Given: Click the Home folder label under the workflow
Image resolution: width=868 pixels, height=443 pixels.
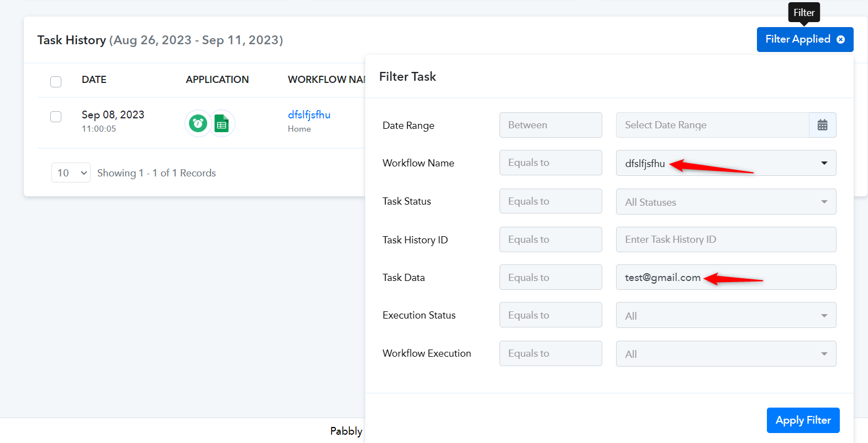Looking at the screenshot, I should coord(299,129).
